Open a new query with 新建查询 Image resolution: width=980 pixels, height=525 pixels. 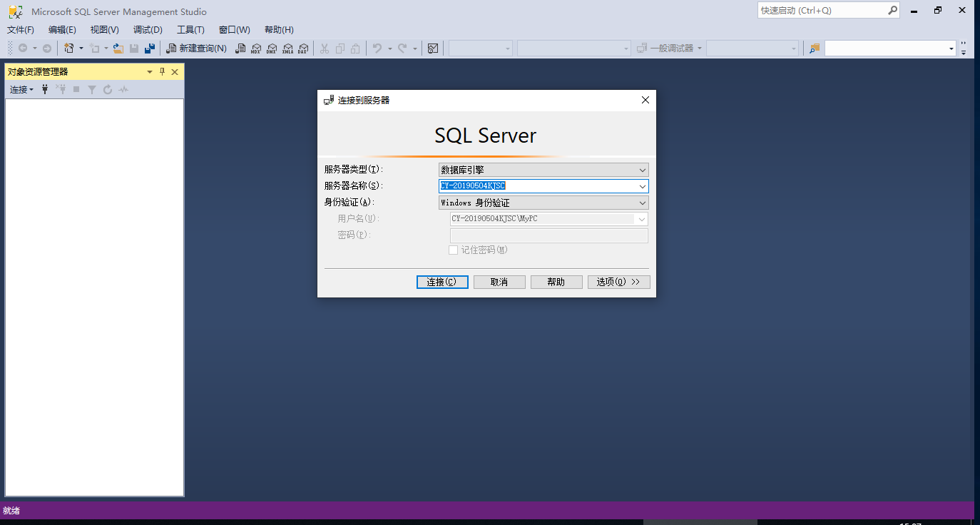[198, 48]
